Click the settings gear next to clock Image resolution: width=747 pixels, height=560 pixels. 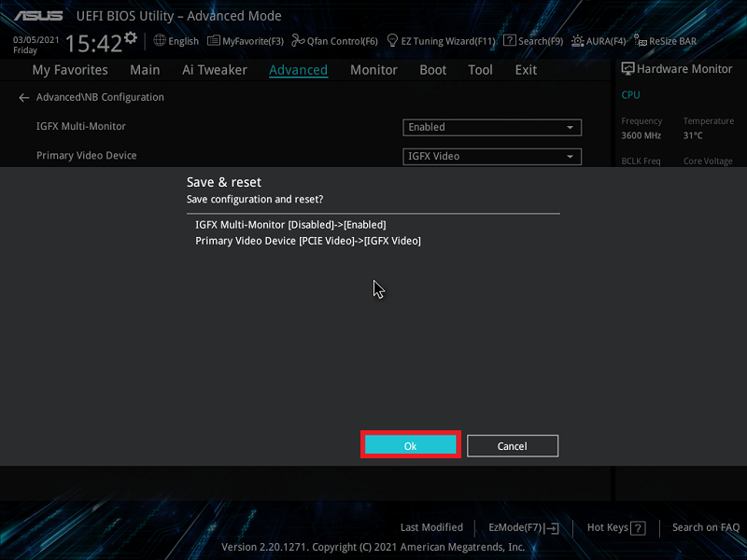pyautogui.click(x=131, y=38)
